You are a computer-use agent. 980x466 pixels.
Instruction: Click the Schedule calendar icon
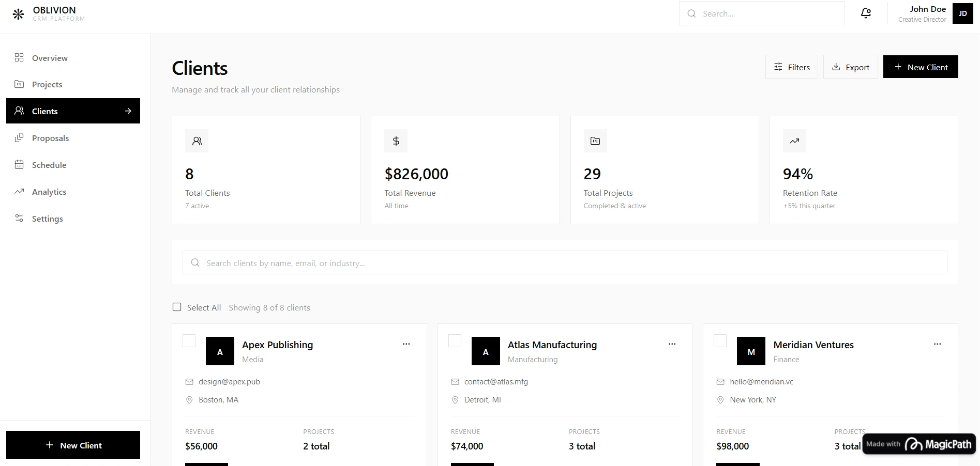19,164
